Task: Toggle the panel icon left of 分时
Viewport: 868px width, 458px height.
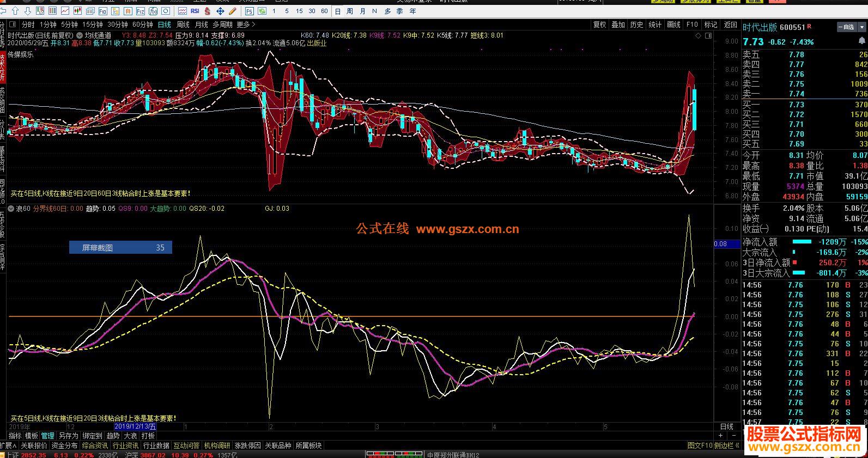Action: pos(13,25)
